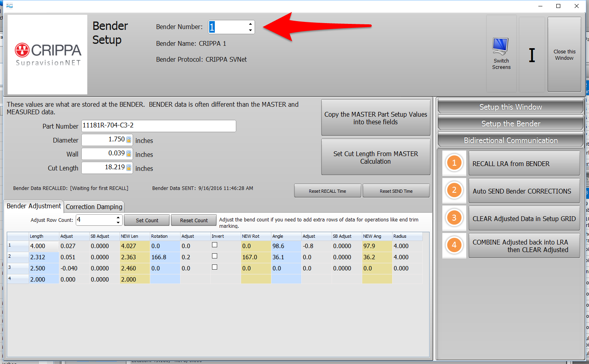
Task: Select the Bender Adjustment tab
Action: coord(34,206)
